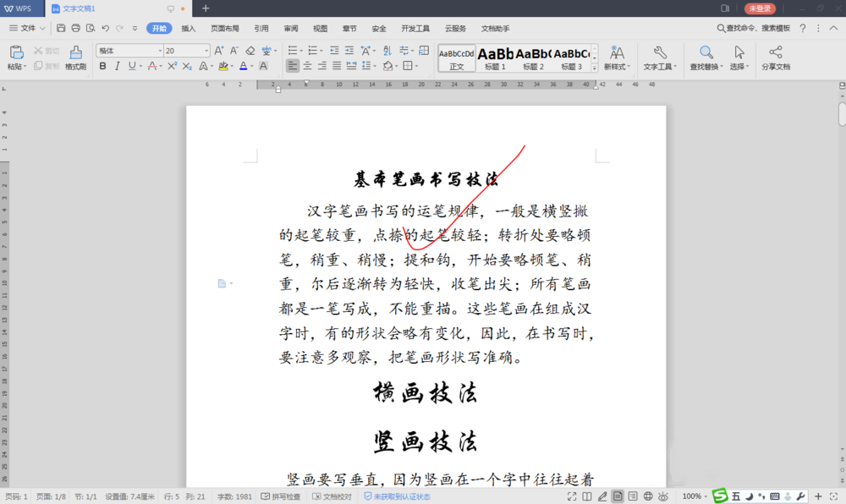
Task: Click the Undo arrow
Action: (105, 28)
